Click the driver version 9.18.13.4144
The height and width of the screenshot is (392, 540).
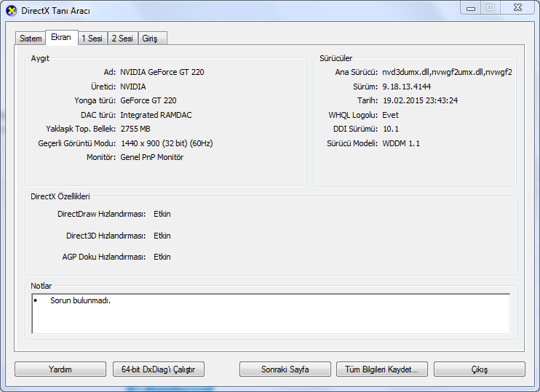406,87
